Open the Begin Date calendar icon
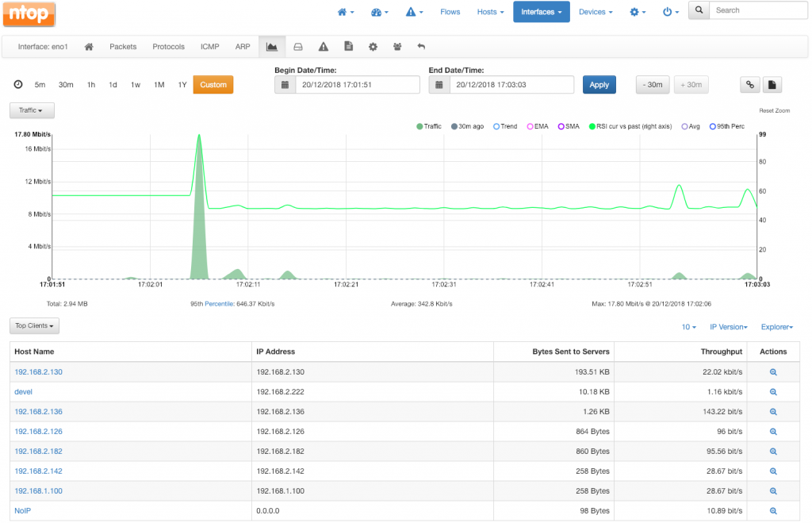 (285, 85)
